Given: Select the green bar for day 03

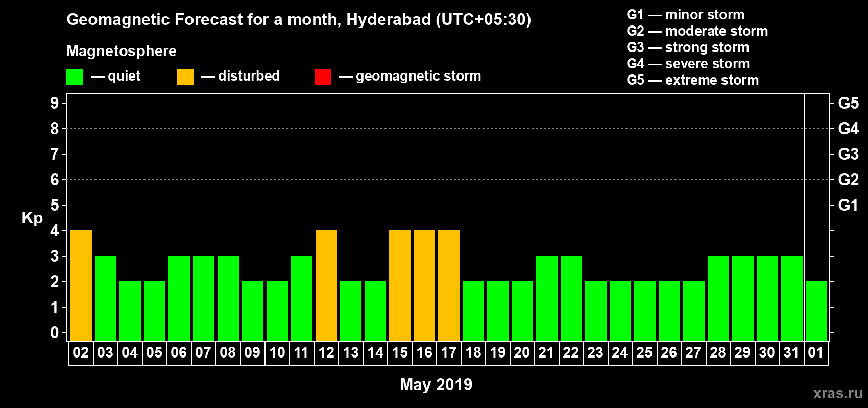Looking at the screenshot, I should [106, 298].
